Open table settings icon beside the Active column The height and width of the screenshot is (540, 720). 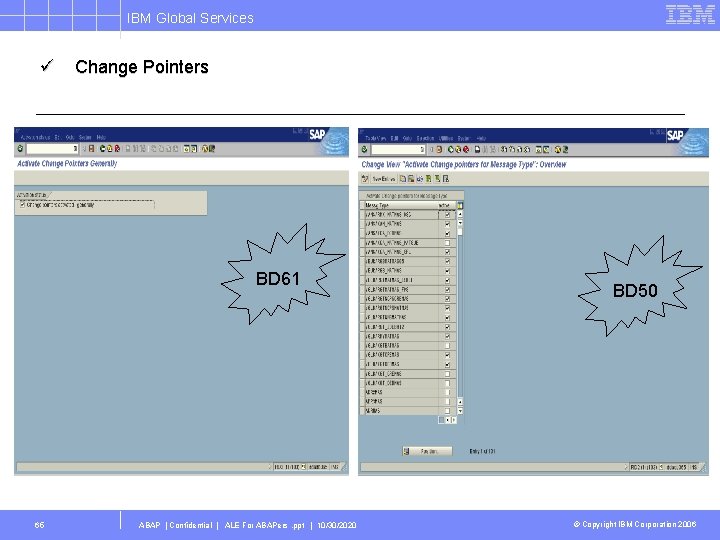[460, 206]
